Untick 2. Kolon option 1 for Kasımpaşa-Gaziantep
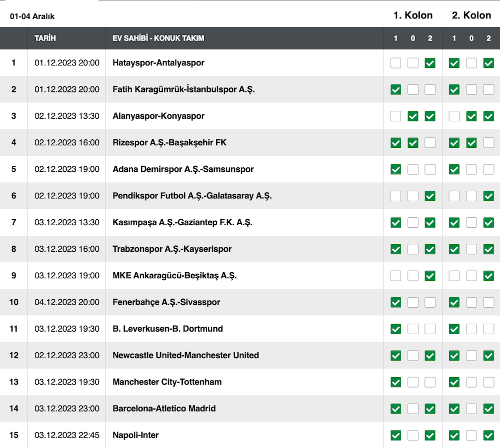The image size is (500, 448). coord(454,223)
